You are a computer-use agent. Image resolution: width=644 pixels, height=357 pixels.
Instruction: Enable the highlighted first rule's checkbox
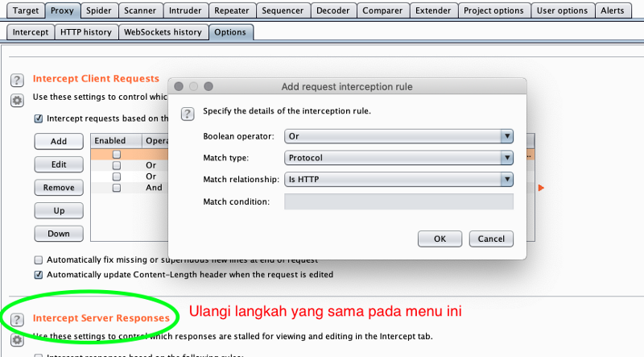coord(117,154)
